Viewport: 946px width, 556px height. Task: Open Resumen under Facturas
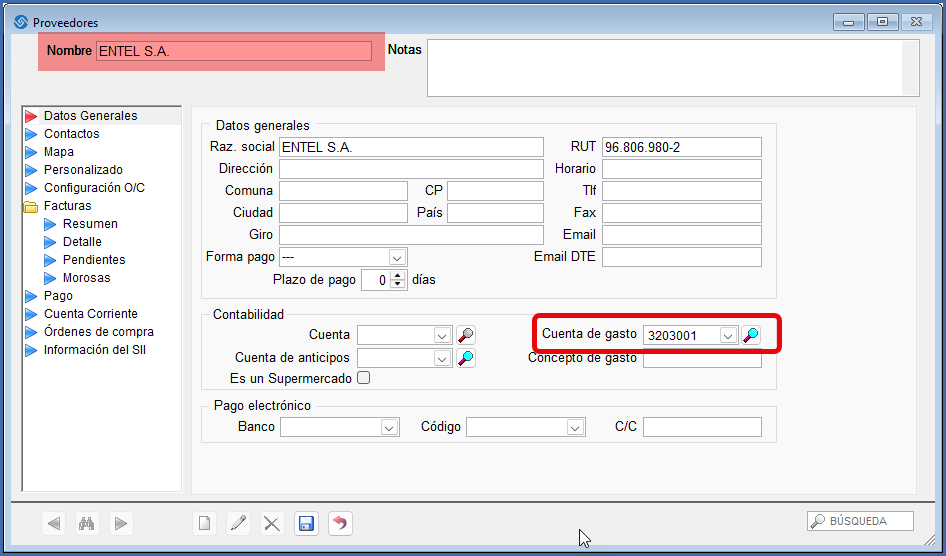point(90,224)
